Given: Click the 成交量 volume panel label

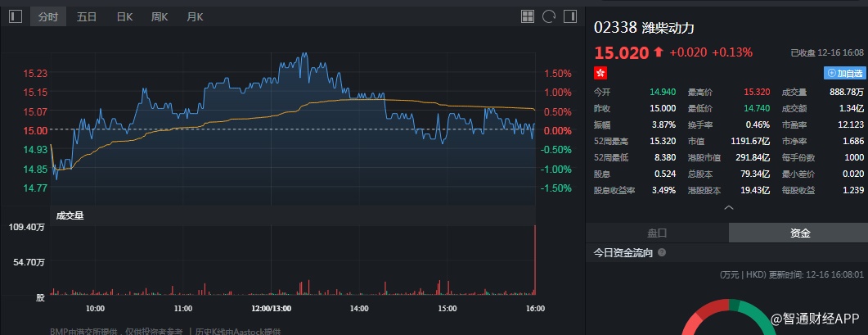Looking at the screenshot, I should point(70,215).
